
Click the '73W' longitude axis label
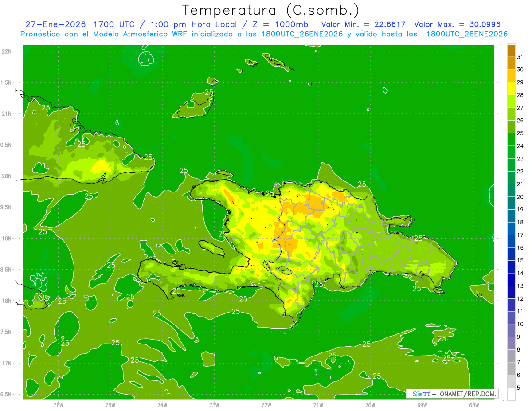(x=214, y=405)
